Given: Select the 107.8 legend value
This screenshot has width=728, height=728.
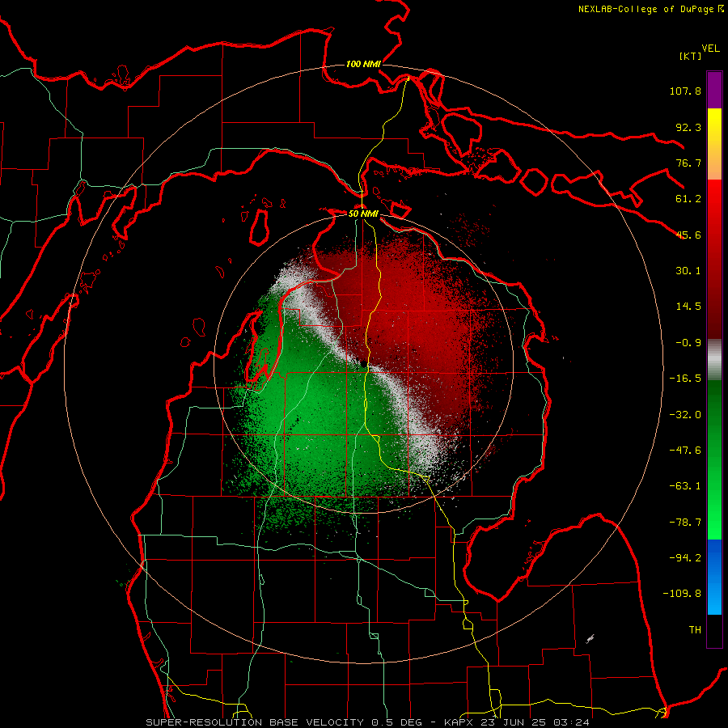Looking at the screenshot, I should (685, 91).
